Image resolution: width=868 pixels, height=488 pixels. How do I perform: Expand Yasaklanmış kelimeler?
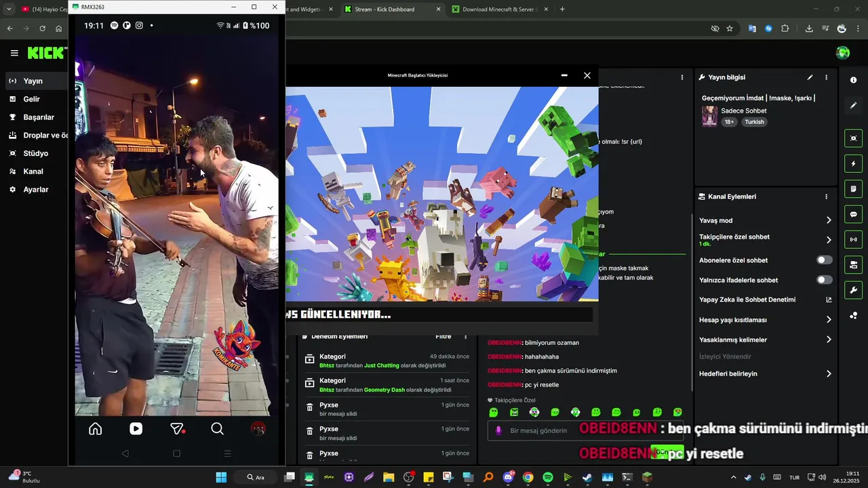click(765, 340)
